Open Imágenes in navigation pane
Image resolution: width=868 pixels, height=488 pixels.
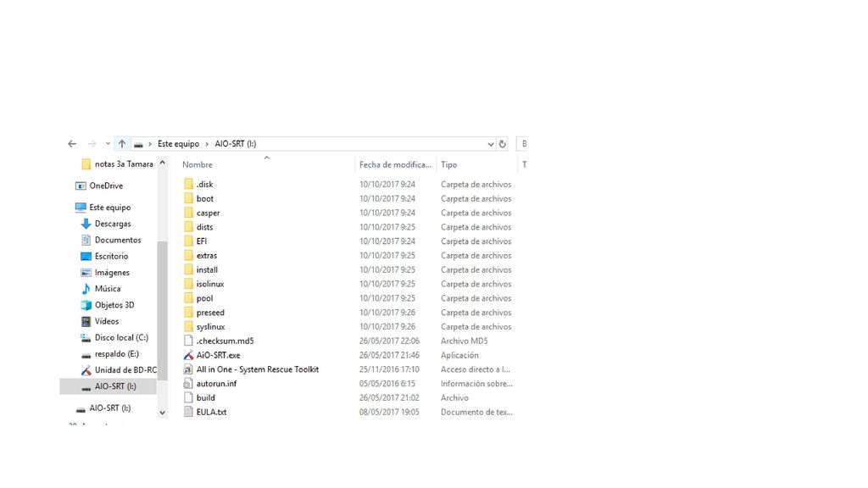(105, 272)
